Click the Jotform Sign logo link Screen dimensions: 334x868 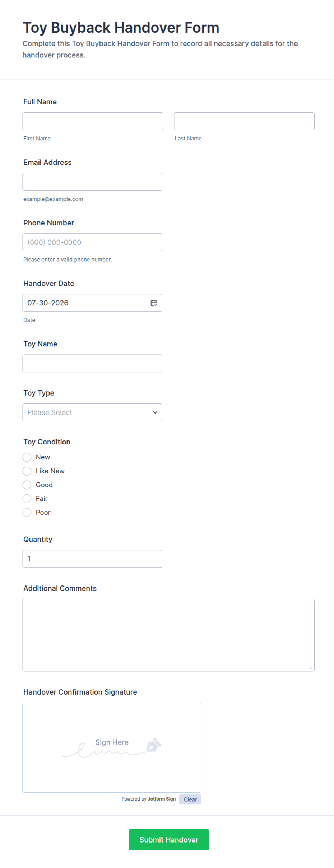(x=162, y=799)
